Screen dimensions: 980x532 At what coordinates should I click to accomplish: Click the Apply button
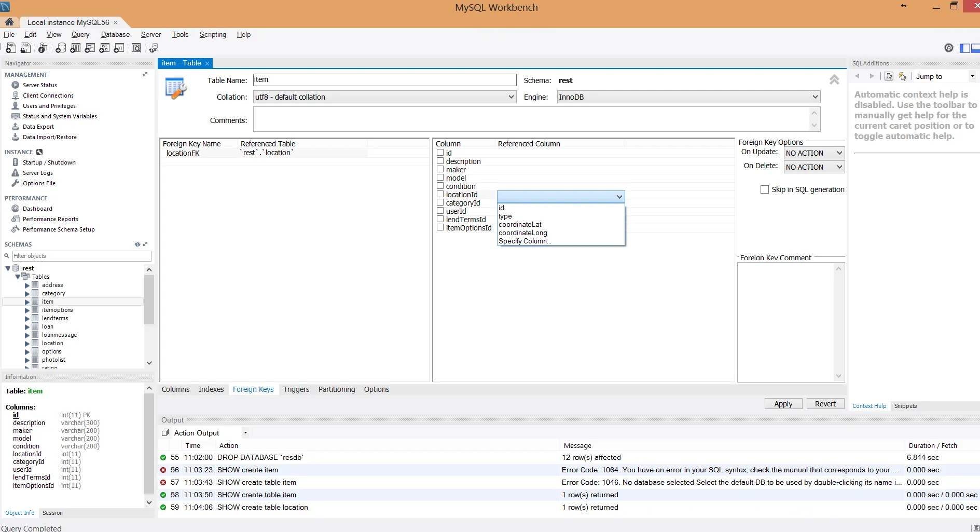[x=783, y=404]
